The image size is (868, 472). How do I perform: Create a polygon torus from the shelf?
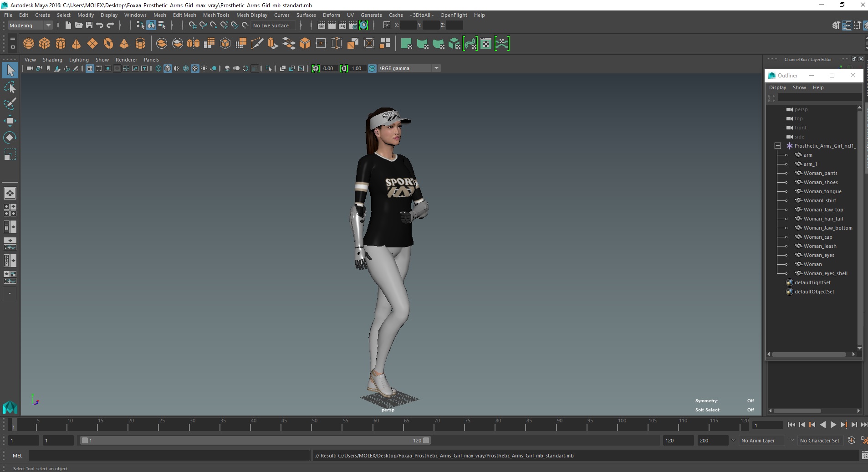108,43
